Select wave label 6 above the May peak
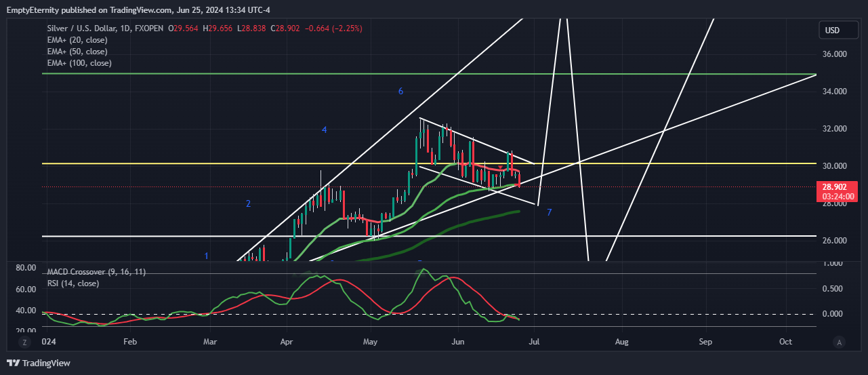This screenshot has height=375, width=868. pyautogui.click(x=400, y=91)
